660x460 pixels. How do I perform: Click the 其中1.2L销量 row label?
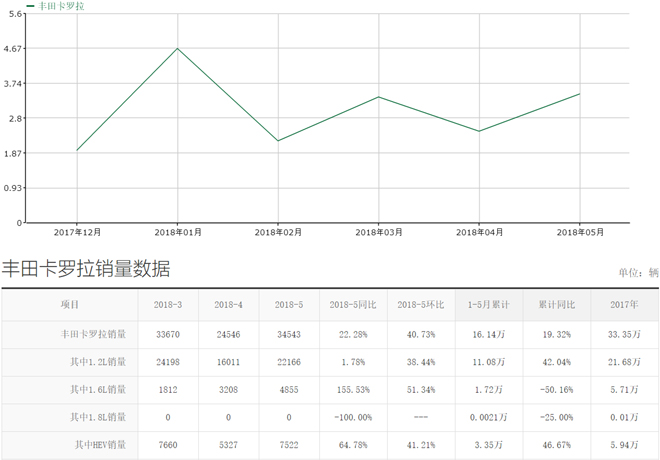pyautogui.click(x=98, y=362)
